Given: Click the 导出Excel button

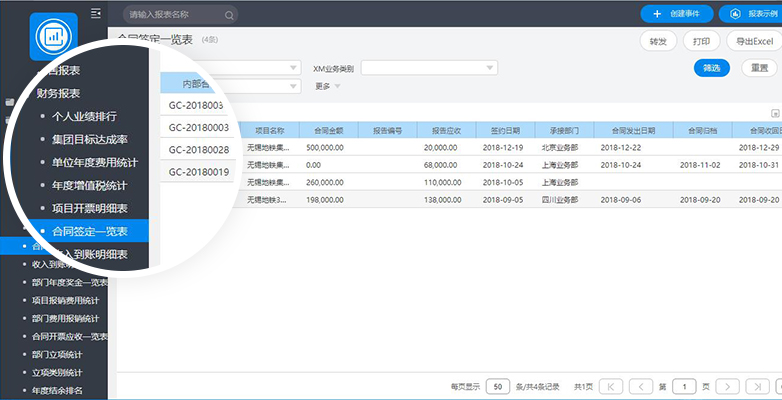Looking at the screenshot, I should click(x=754, y=41).
